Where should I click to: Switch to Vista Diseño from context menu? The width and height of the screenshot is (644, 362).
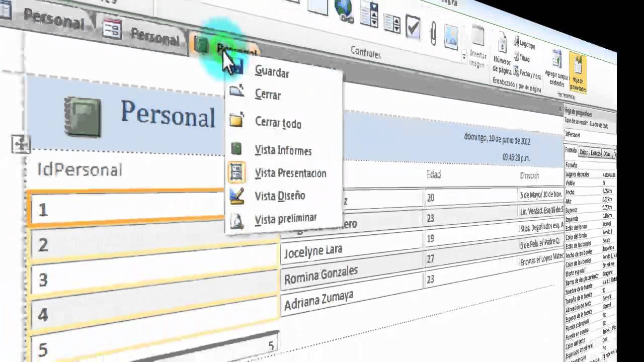[x=280, y=196]
